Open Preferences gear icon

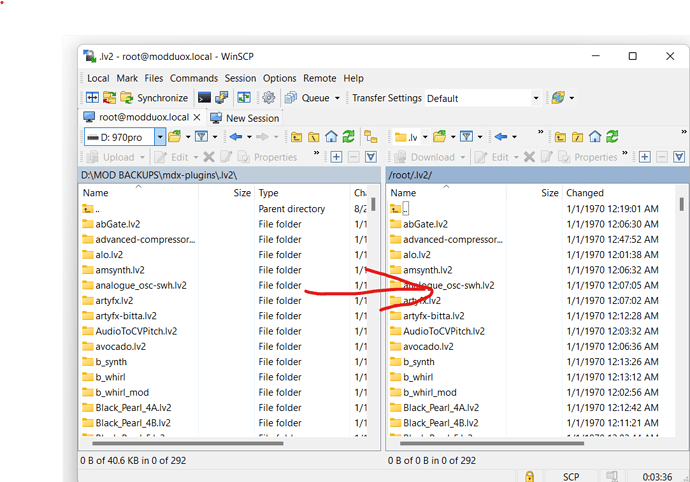268,98
